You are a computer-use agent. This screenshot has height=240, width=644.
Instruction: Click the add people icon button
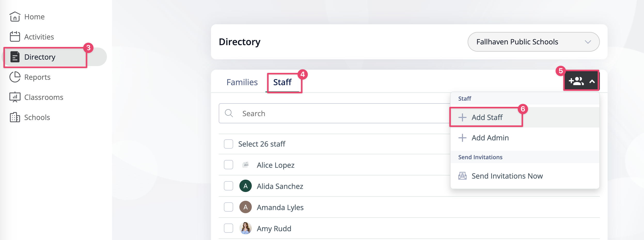coord(576,81)
